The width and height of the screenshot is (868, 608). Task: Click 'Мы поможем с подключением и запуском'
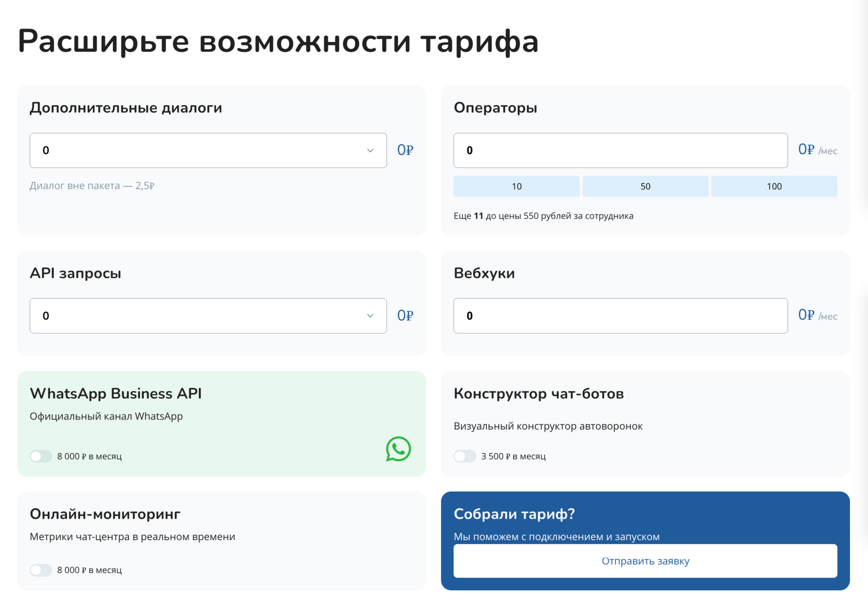[x=556, y=537]
